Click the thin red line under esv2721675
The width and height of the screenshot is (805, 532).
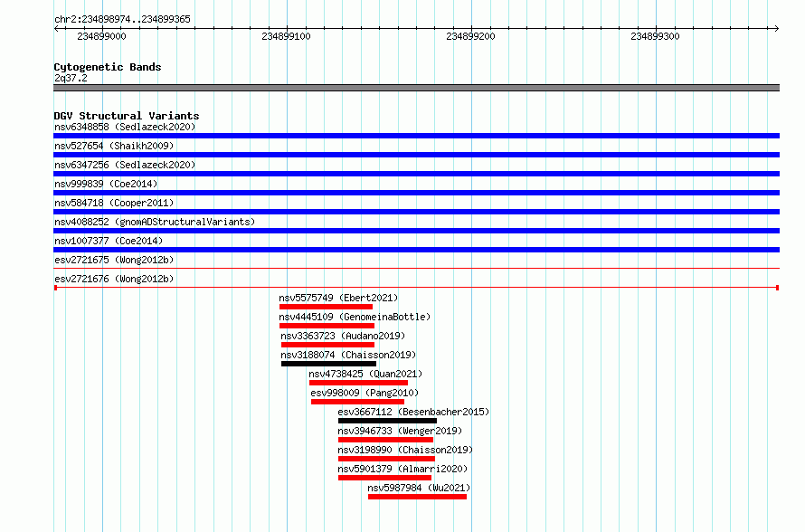tap(416, 268)
